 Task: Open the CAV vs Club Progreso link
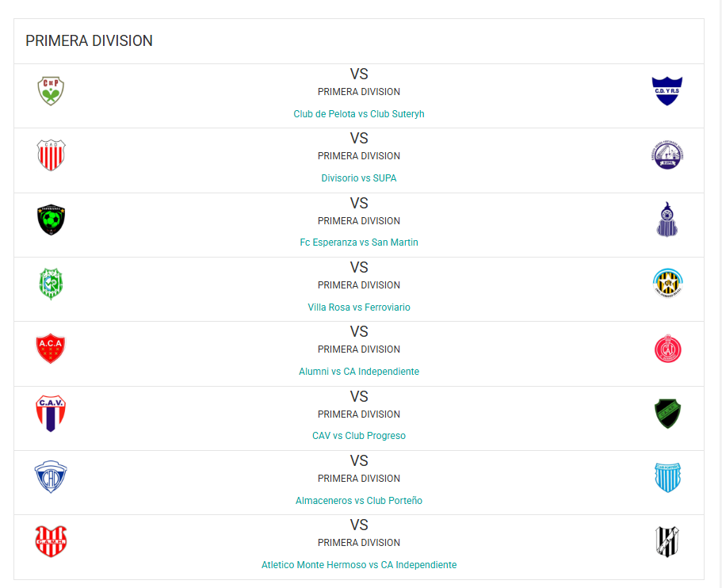point(359,436)
